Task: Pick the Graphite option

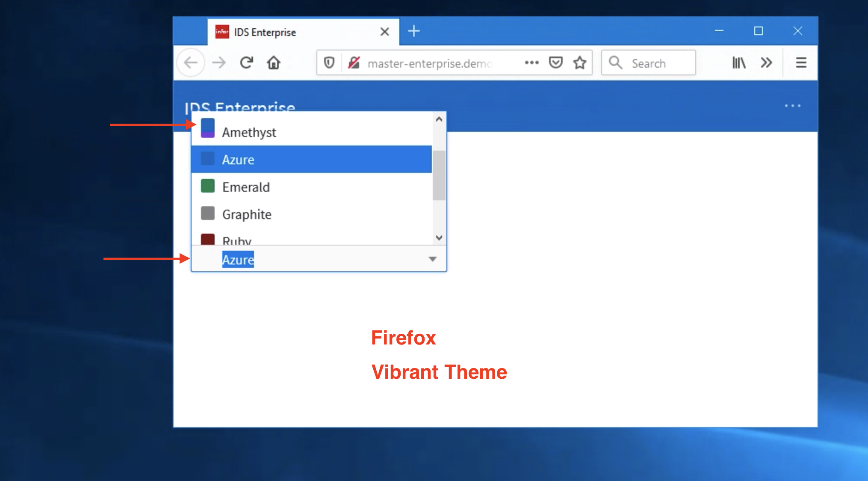Action: coord(247,214)
